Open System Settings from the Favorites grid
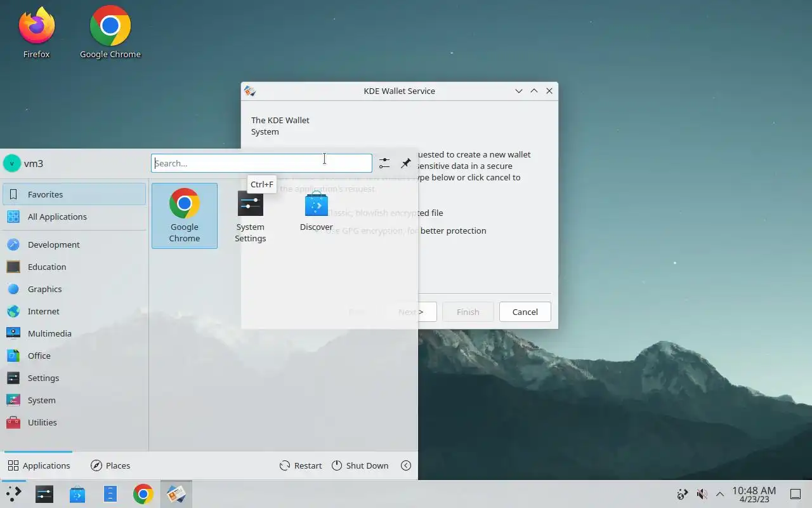Viewport: 812px width, 508px height. pyautogui.click(x=251, y=216)
